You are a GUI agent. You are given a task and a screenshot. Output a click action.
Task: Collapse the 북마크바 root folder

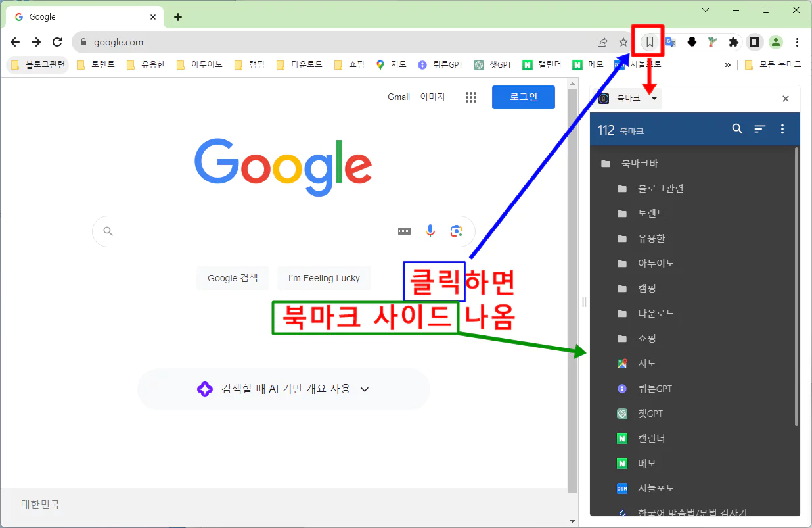click(692, 164)
